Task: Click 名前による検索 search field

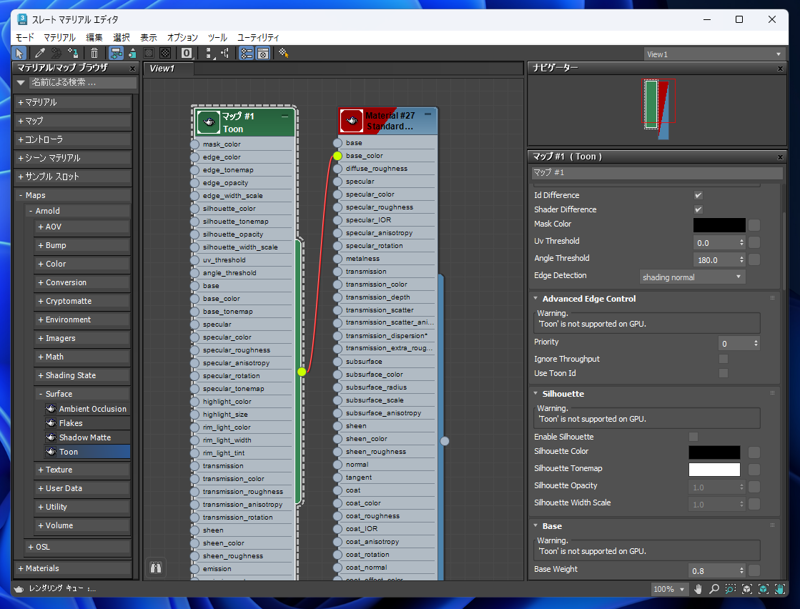Action: coord(83,83)
